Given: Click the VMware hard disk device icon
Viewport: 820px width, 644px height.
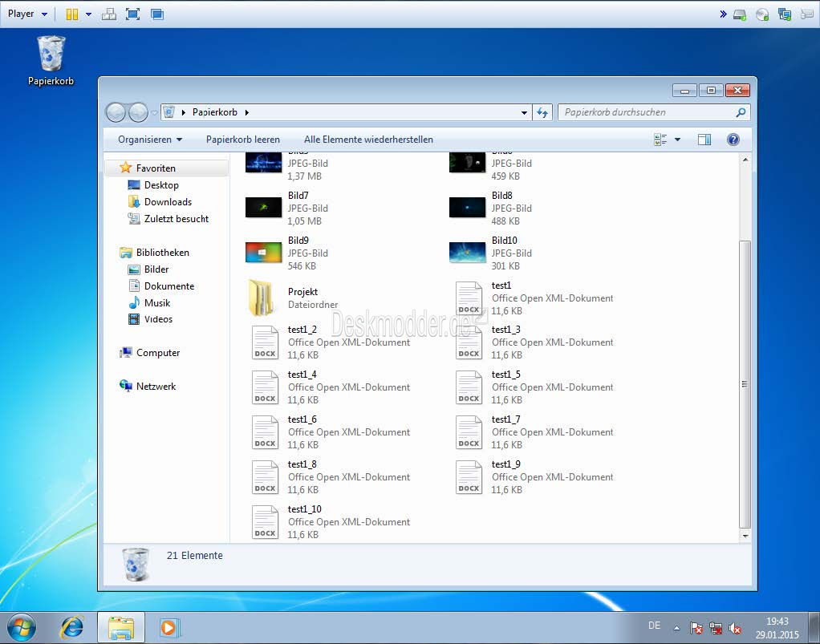Looking at the screenshot, I should click(740, 14).
